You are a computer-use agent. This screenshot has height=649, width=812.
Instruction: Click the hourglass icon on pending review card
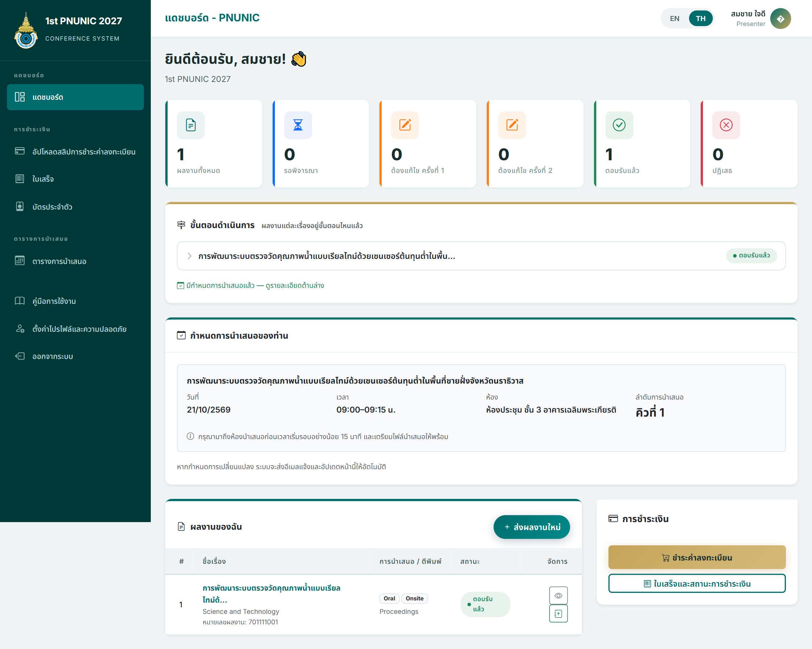(298, 125)
